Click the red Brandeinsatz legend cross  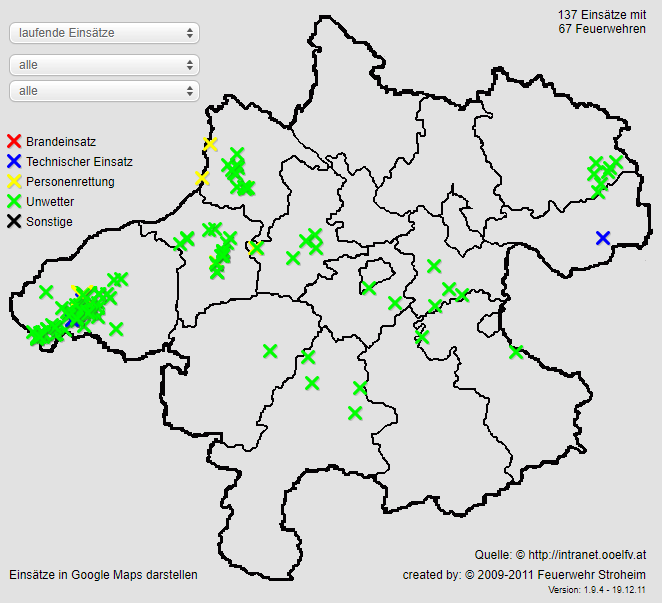coord(14,142)
